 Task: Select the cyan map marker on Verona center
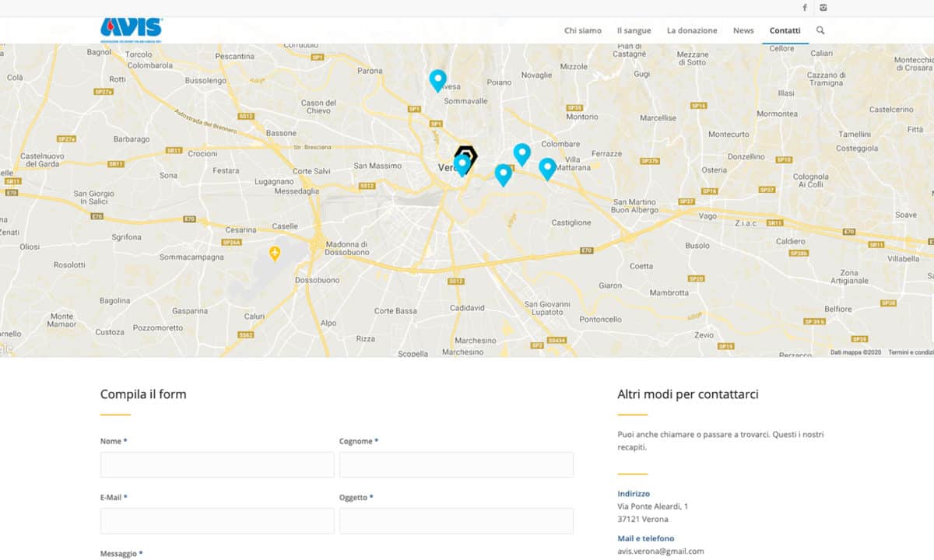click(x=462, y=165)
